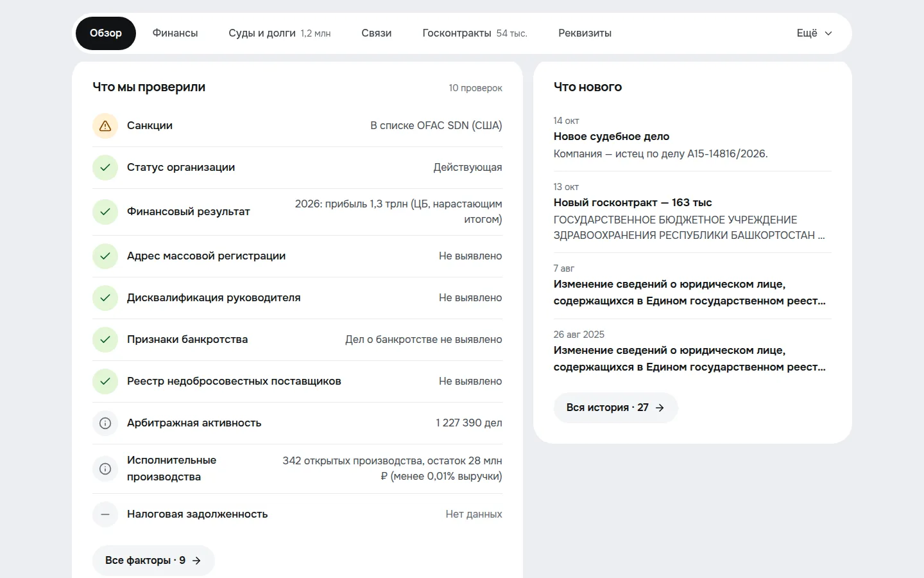Viewport: 924px width, 578px height.
Task: Click the info icon beside Исполнительные производства
Action: point(105,469)
